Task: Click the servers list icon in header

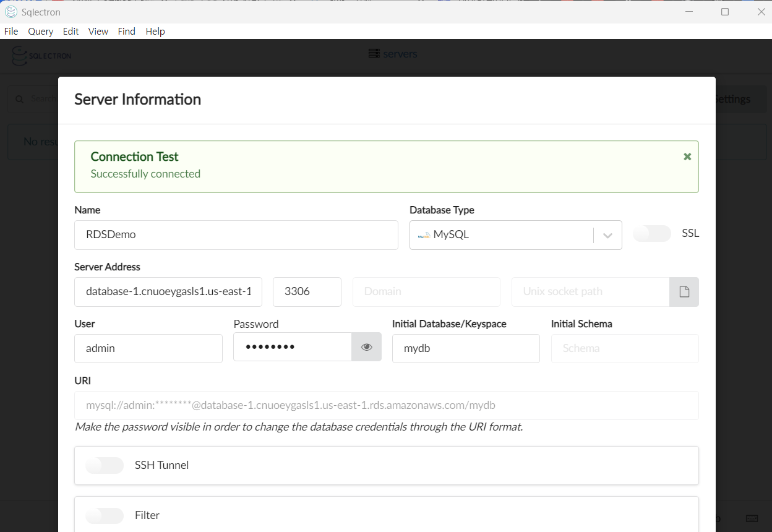Action: 374,54
